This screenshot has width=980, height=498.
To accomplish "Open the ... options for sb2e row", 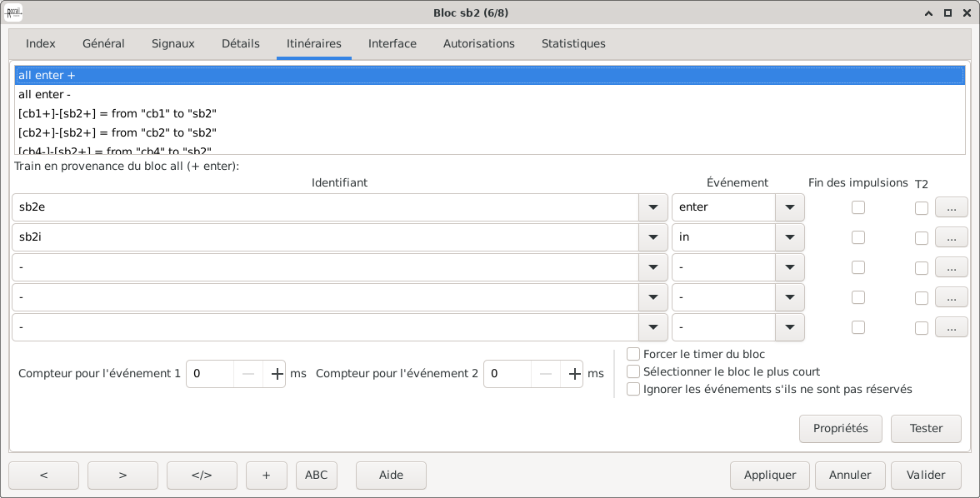I will [951, 207].
